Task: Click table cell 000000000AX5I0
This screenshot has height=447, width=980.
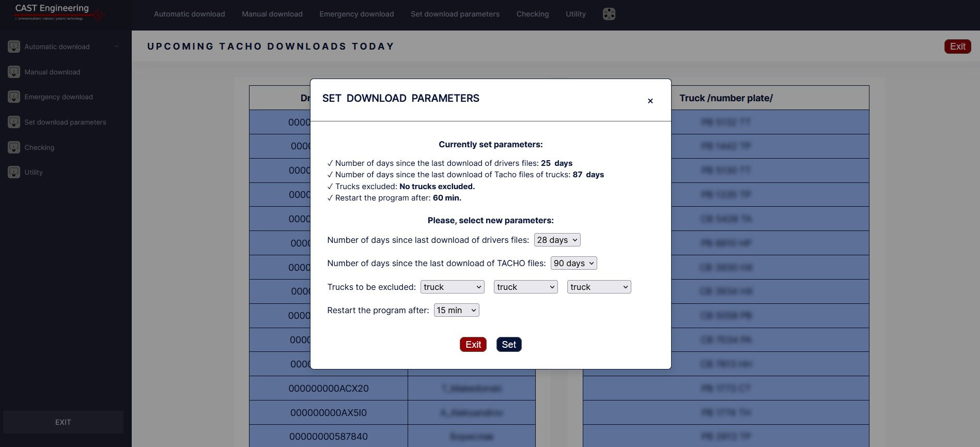Action: [x=329, y=412]
